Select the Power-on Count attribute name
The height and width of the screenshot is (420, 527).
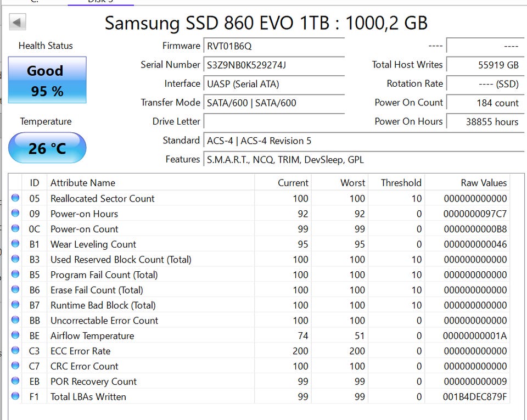[84, 229]
